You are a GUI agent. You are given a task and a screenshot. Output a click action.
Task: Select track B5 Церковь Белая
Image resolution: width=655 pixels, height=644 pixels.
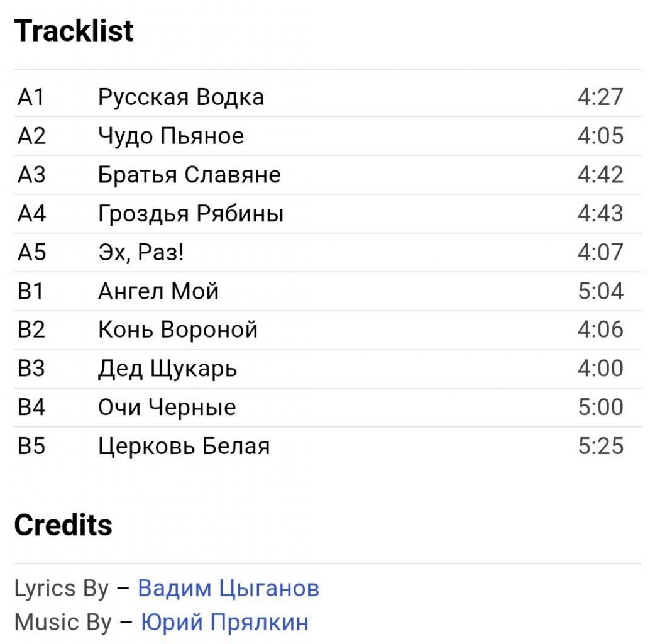[327, 446]
